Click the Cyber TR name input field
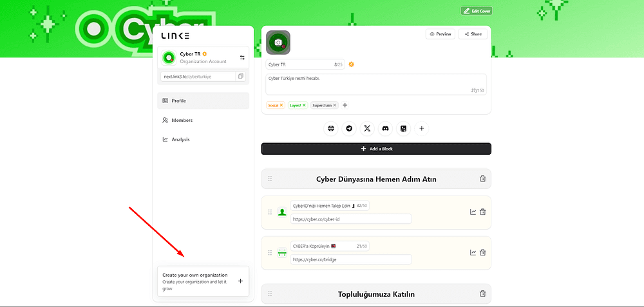644x307 pixels. (x=305, y=64)
